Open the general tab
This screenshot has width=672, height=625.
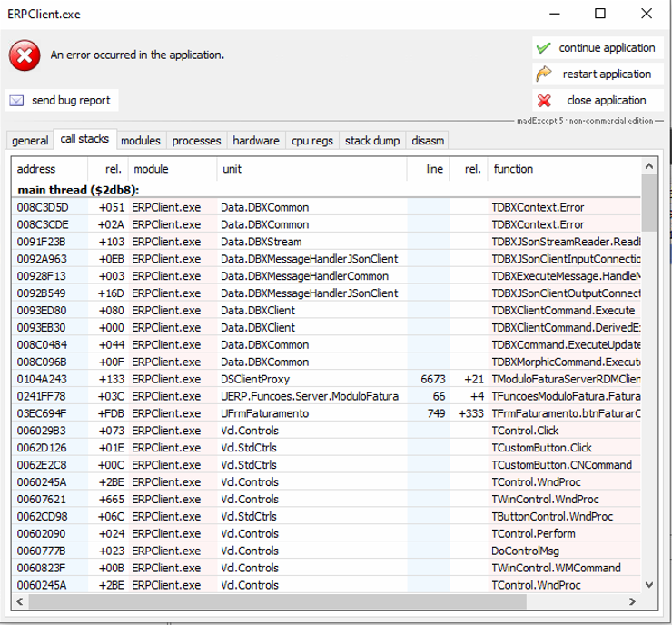(30, 141)
